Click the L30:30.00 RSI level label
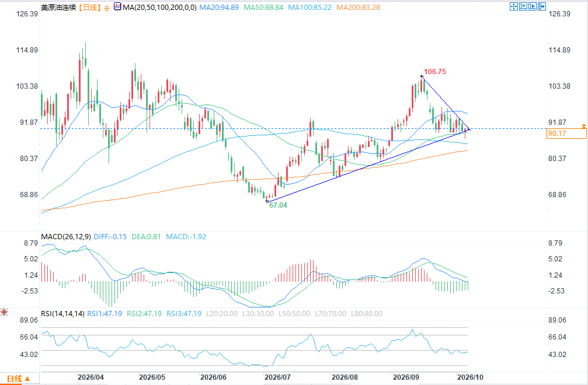The height and width of the screenshot is (385, 588). [258, 314]
